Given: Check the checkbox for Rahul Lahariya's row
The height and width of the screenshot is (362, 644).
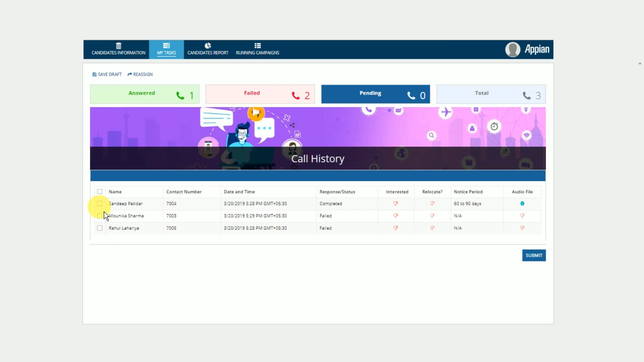Looking at the screenshot, I should (x=100, y=228).
